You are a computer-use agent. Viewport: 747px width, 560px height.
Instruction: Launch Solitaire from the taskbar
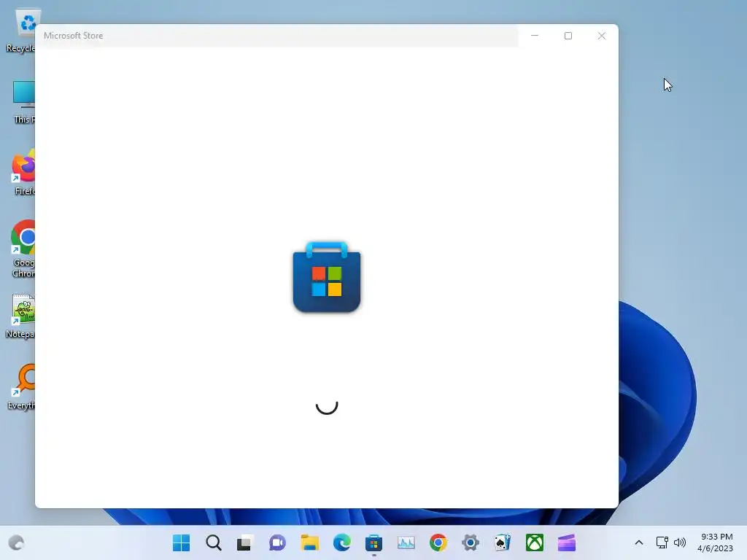tap(502, 542)
